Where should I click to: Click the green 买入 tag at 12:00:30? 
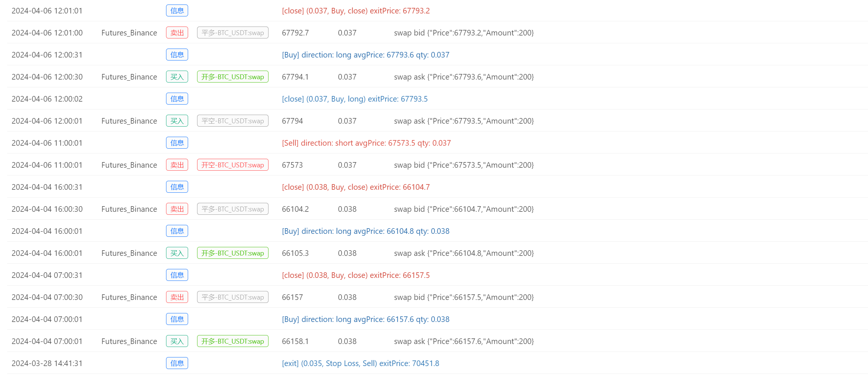click(177, 77)
